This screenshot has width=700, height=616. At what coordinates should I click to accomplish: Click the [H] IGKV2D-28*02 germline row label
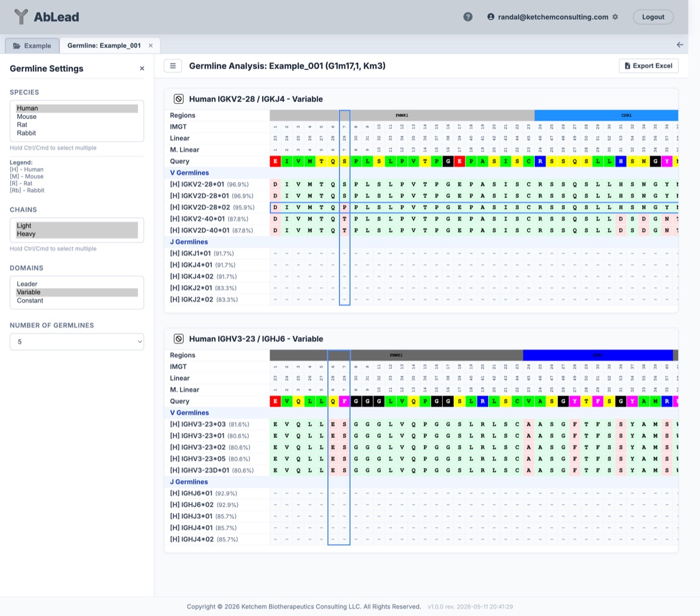coord(212,207)
